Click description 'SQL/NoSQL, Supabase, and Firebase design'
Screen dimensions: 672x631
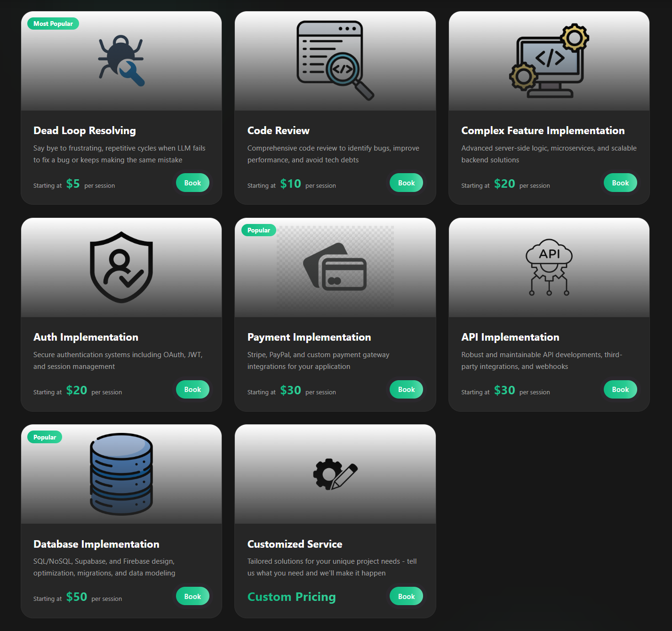tap(104, 567)
